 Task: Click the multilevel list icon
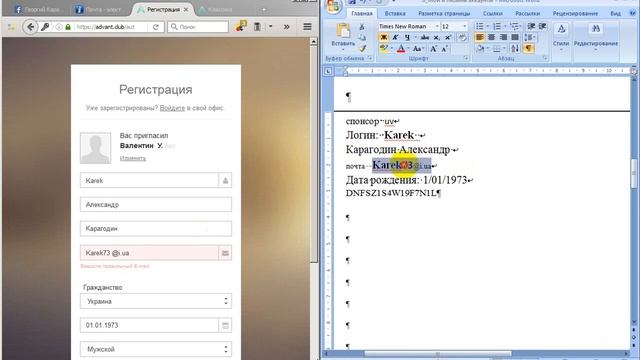click(514, 27)
